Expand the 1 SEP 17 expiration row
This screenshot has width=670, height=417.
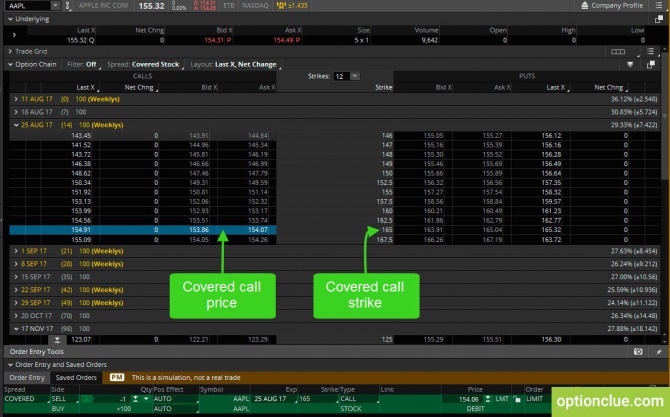tap(16, 251)
